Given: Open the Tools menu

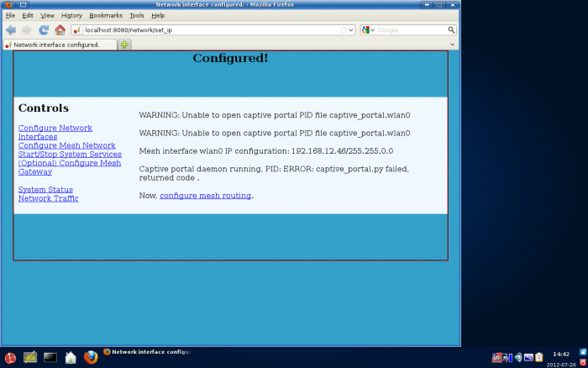Looking at the screenshot, I should pos(137,15).
